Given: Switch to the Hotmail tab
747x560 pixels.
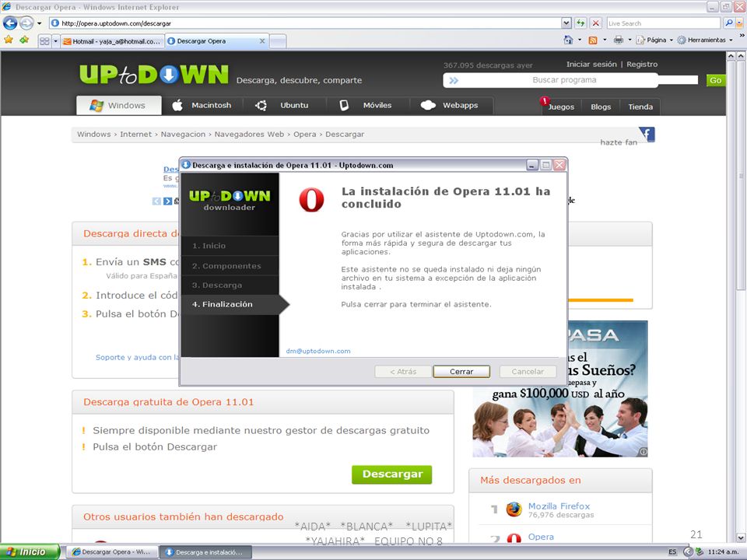Looking at the screenshot, I should [112, 41].
